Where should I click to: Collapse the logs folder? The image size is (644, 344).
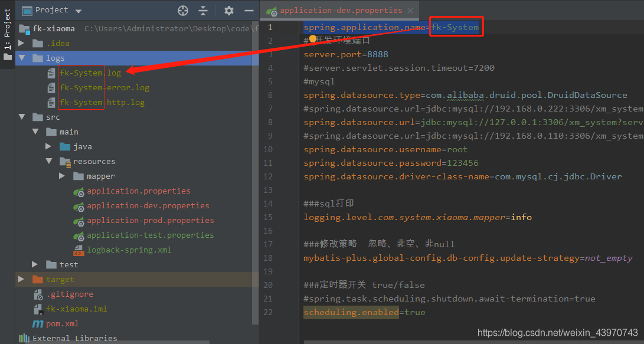click(22, 58)
